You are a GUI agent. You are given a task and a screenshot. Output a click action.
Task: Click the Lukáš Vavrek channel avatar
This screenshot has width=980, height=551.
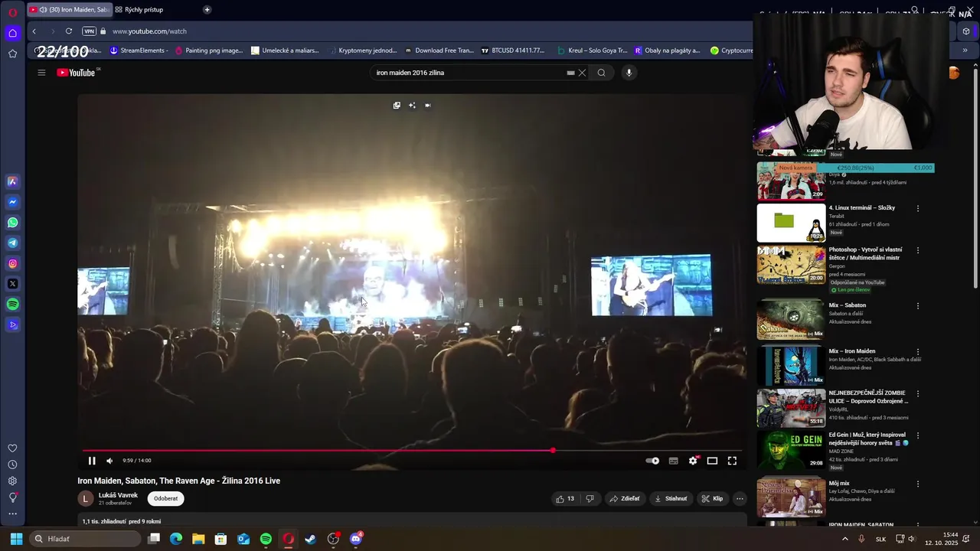click(x=86, y=498)
